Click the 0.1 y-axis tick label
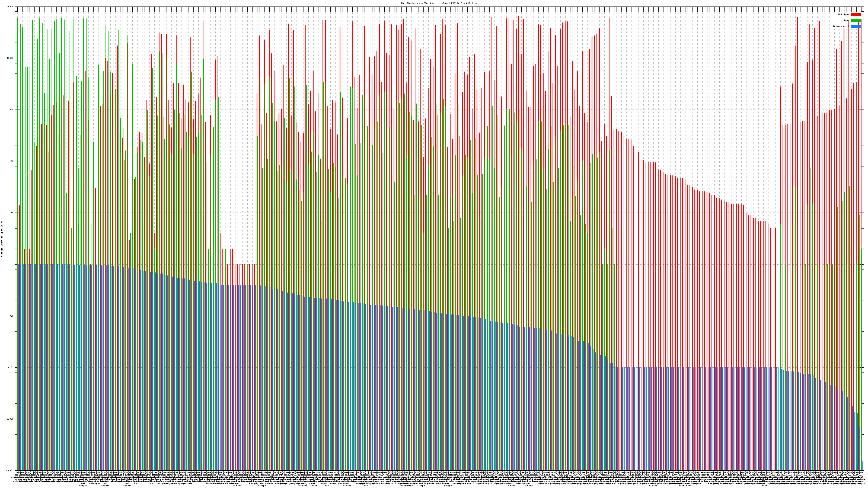The image size is (868, 488). [x=11, y=316]
